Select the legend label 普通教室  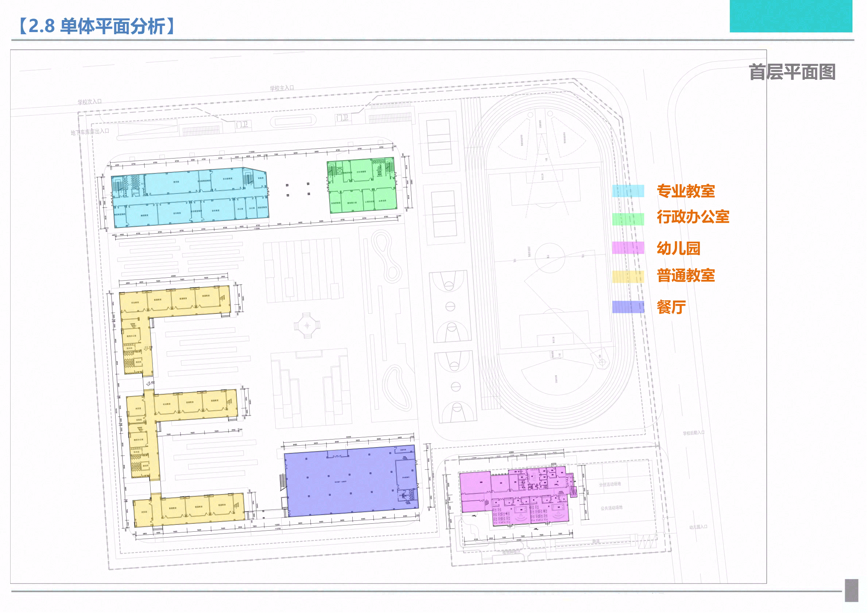tap(686, 276)
